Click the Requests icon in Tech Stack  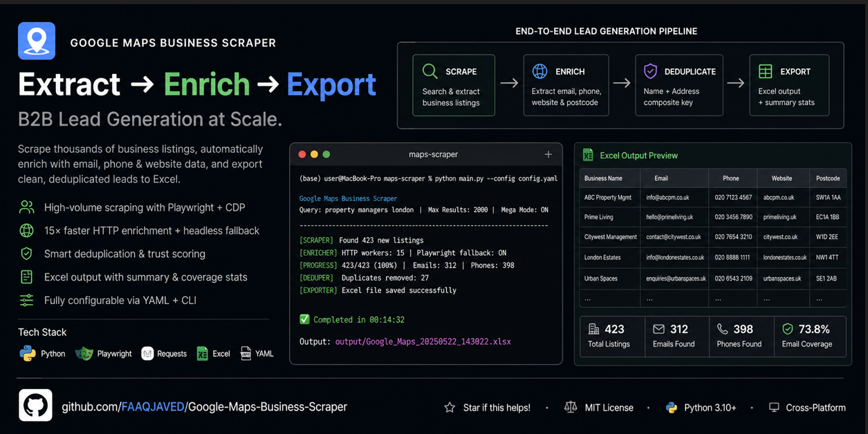(x=147, y=353)
